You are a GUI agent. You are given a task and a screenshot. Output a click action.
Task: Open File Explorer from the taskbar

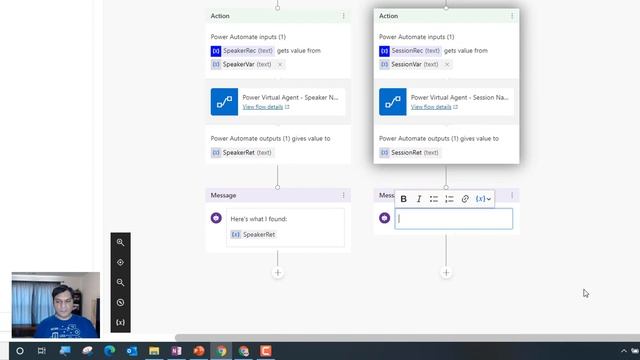(x=154, y=351)
